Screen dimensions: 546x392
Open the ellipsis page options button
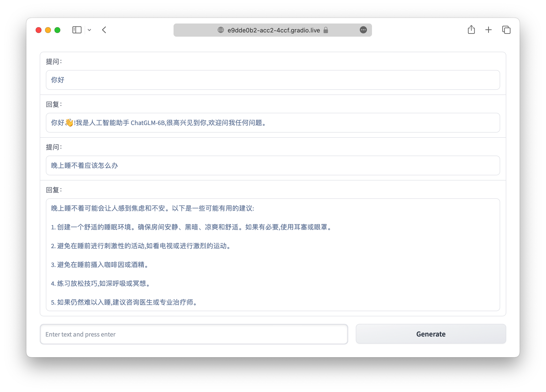(x=363, y=30)
